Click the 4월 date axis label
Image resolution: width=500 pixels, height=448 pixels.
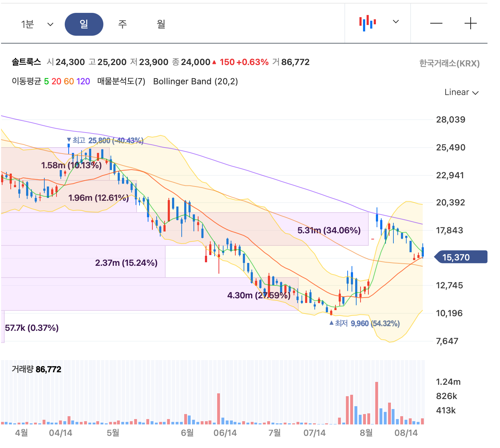click(x=21, y=433)
